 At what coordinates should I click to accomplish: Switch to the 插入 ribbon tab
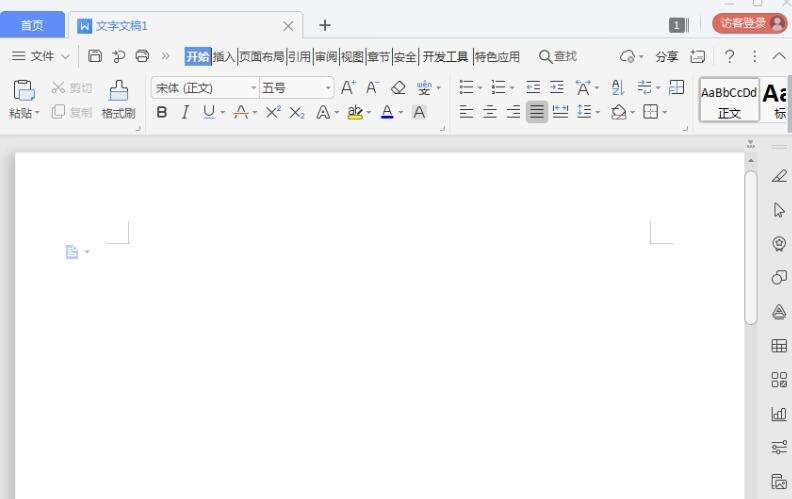point(224,57)
